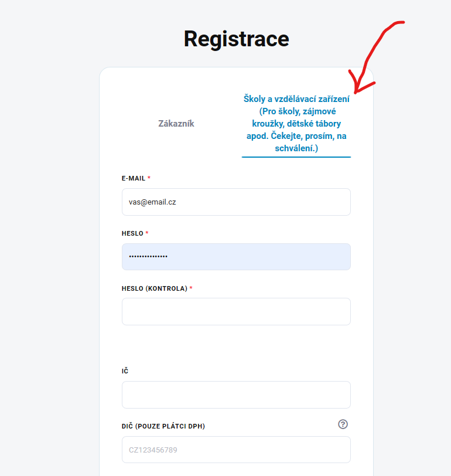Click the blue underline beneath the active tab
Image resolution: width=451 pixels, height=476 pixels.
point(296,157)
